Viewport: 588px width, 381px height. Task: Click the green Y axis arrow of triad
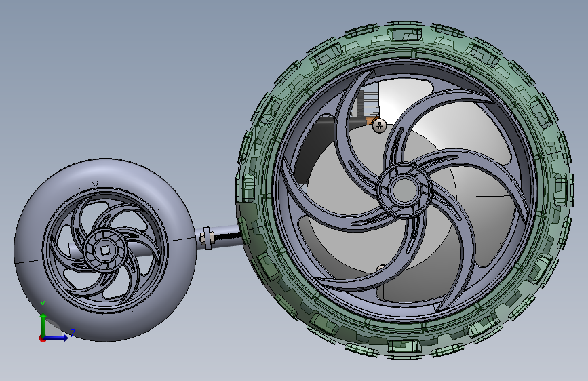pos(43,325)
